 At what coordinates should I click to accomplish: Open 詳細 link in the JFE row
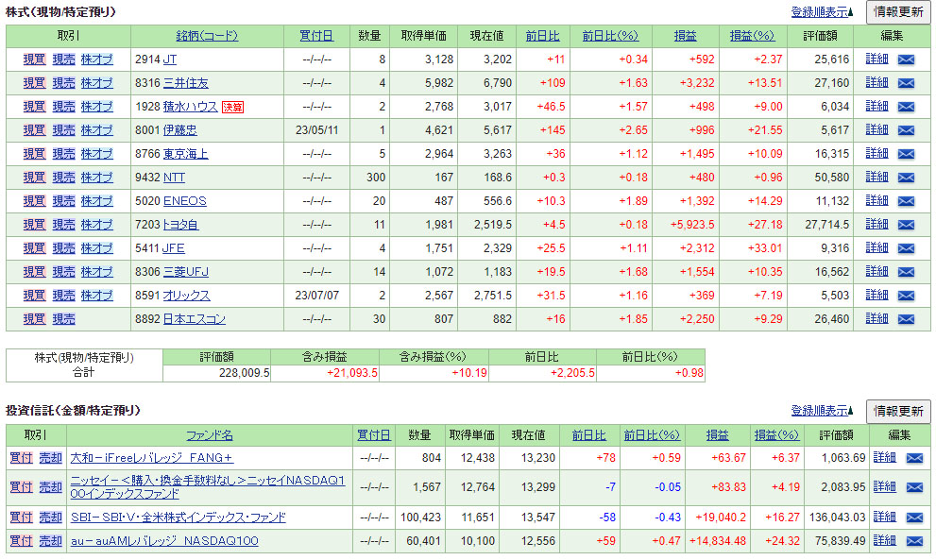pyautogui.click(x=876, y=248)
